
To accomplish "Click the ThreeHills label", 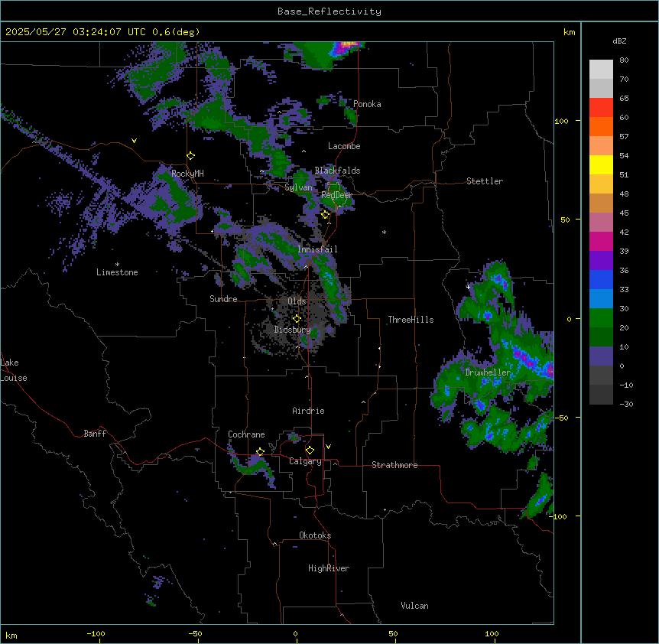I will click(411, 320).
